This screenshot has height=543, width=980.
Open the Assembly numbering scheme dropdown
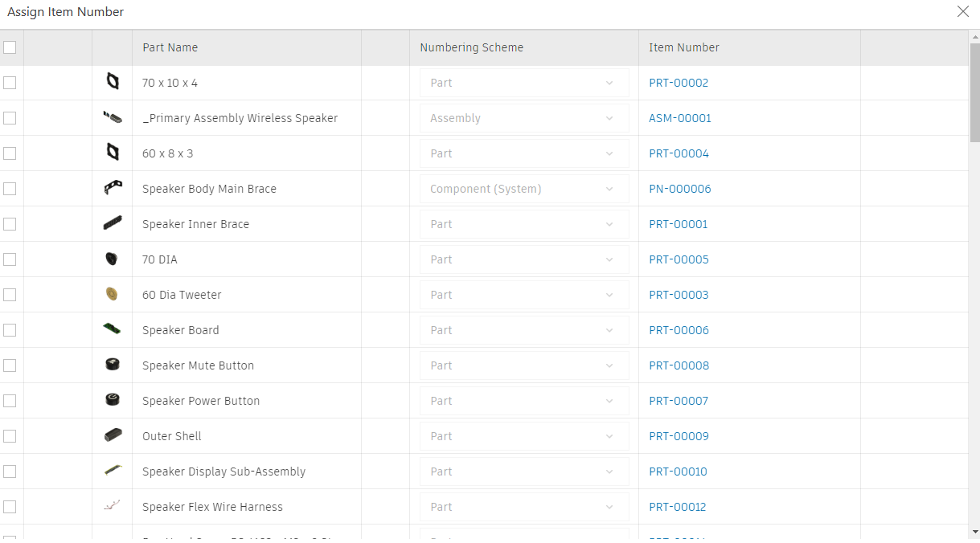pyautogui.click(x=523, y=118)
